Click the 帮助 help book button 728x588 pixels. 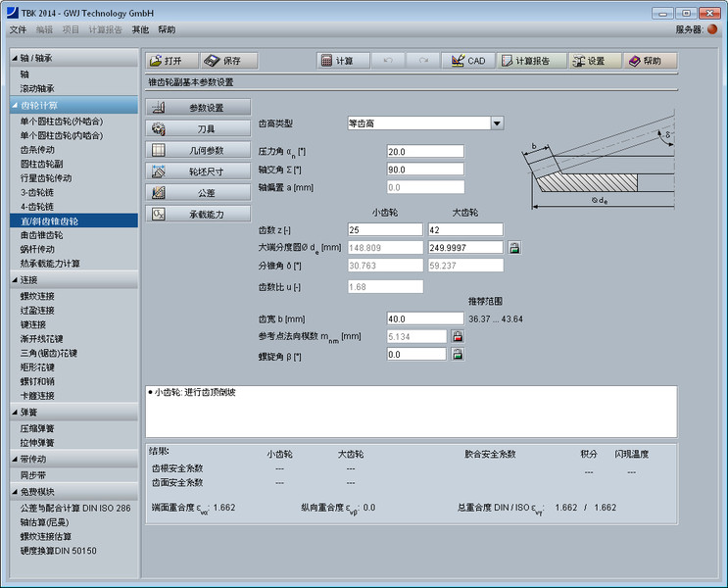651,61
